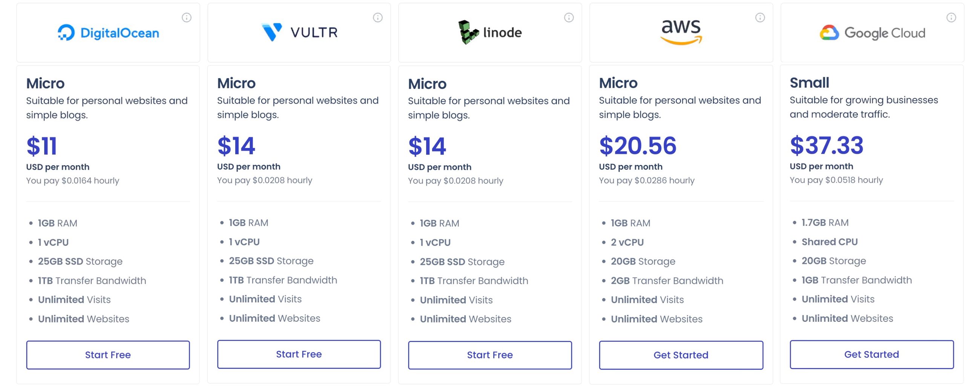The image size is (980, 387).
Task: Choose the Linode logo
Action: (490, 32)
